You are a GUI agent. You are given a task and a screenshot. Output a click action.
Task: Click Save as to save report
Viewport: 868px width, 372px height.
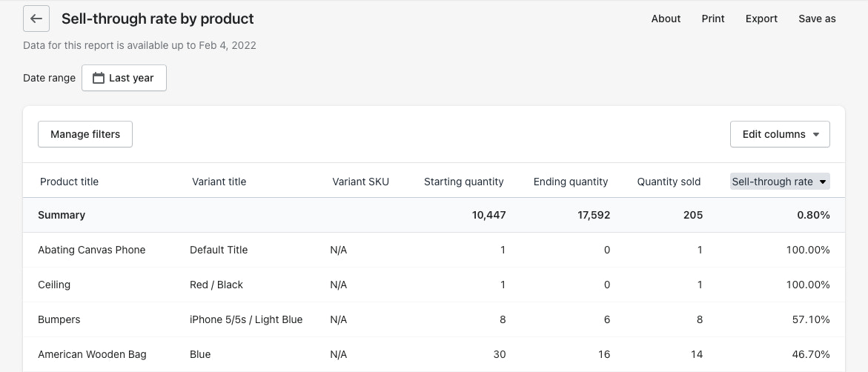pyautogui.click(x=817, y=19)
